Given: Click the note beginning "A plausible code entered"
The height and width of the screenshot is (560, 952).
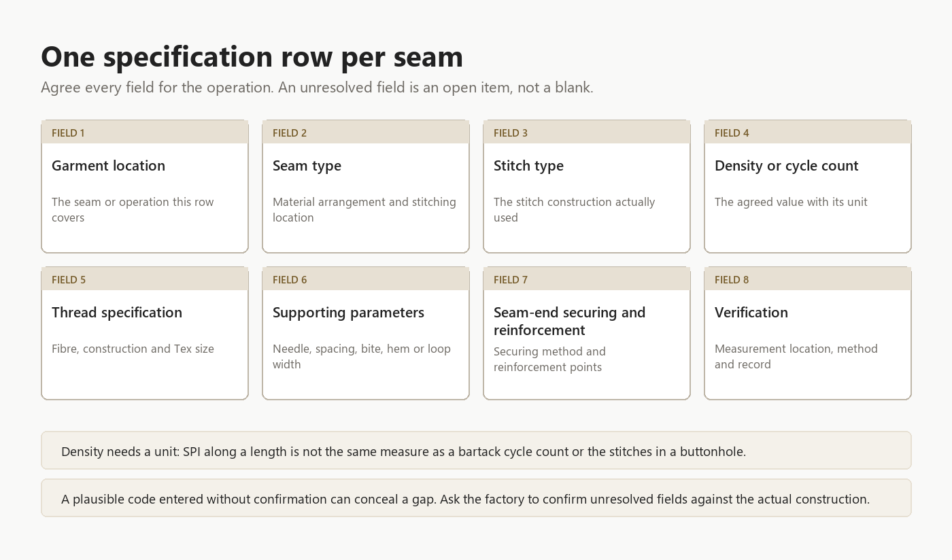Looking at the screenshot, I should [476, 498].
